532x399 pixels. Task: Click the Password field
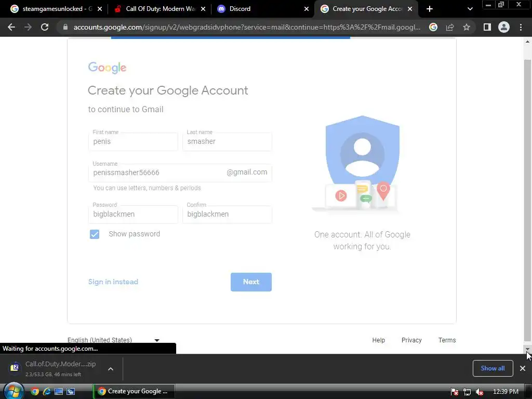tap(133, 214)
